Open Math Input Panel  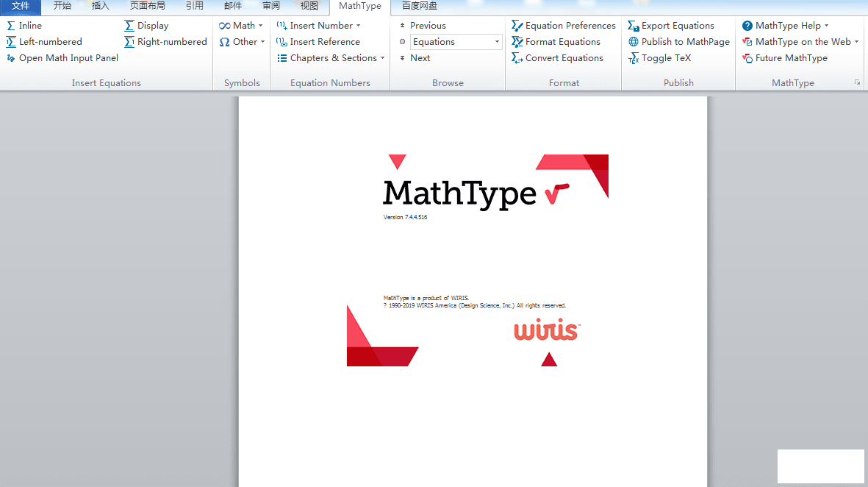62,57
